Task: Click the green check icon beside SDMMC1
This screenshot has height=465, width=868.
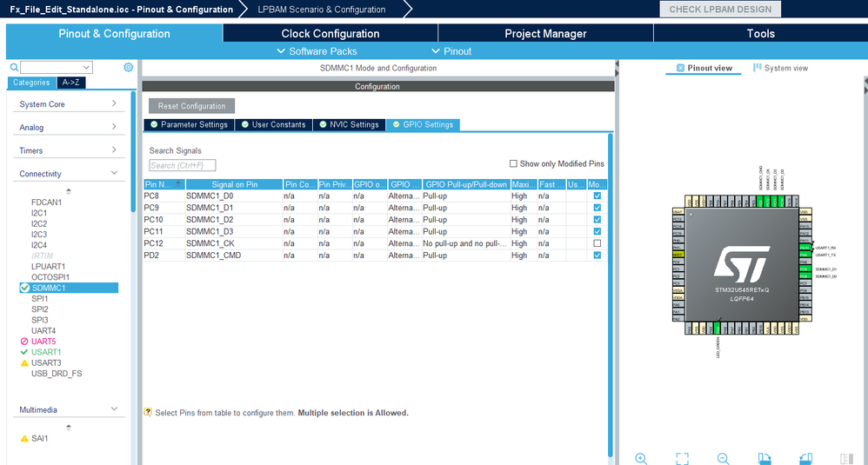Action: point(25,288)
